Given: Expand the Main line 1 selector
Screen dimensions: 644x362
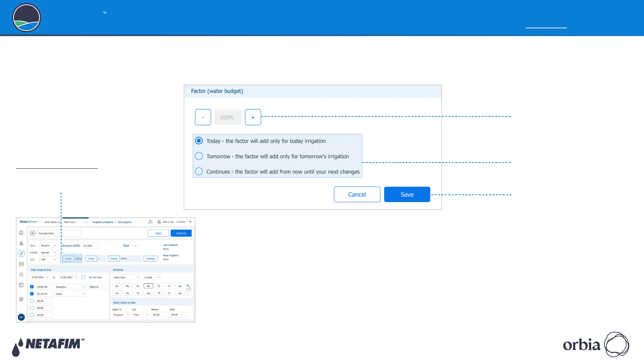Looking at the screenshot, I should tap(75, 222).
